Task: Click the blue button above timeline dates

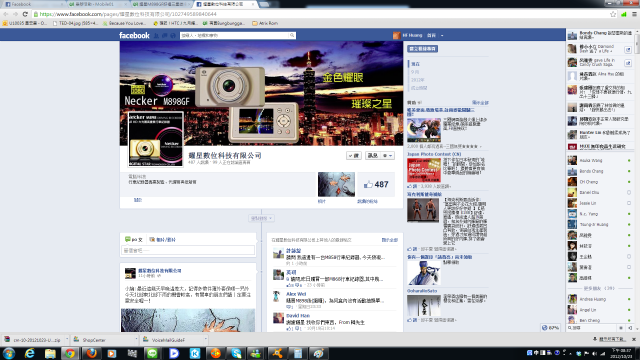Action: (x=422, y=49)
